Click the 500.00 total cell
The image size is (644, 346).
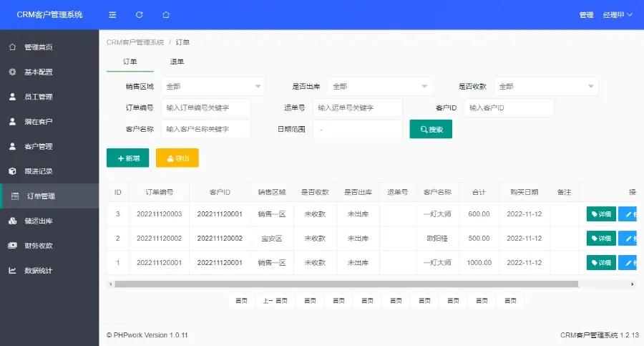click(x=479, y=239)
